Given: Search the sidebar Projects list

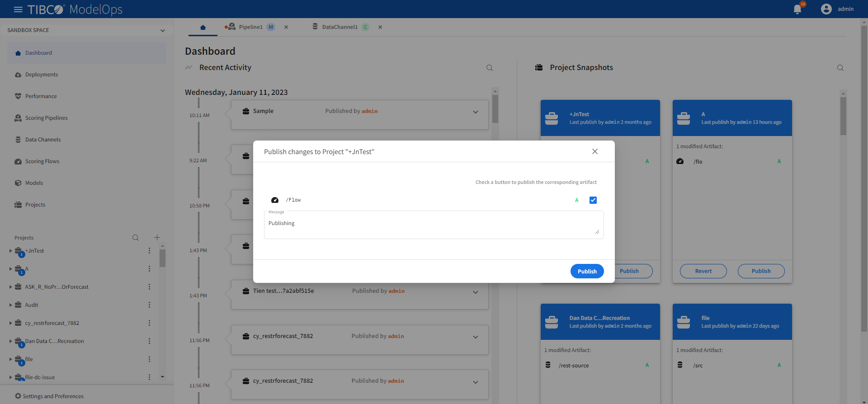Looking at the screenshot, I should (x=136, y=238).
